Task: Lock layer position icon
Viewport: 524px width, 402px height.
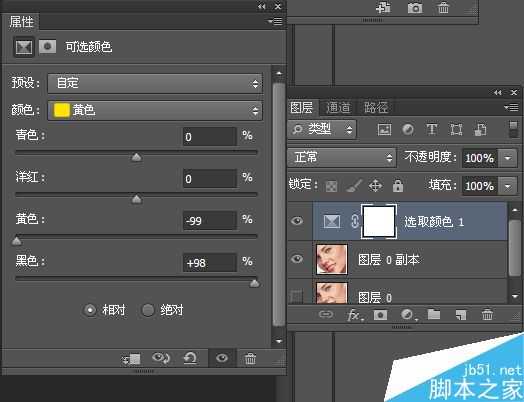Action: pyautogui.click(x=375, y=185)
